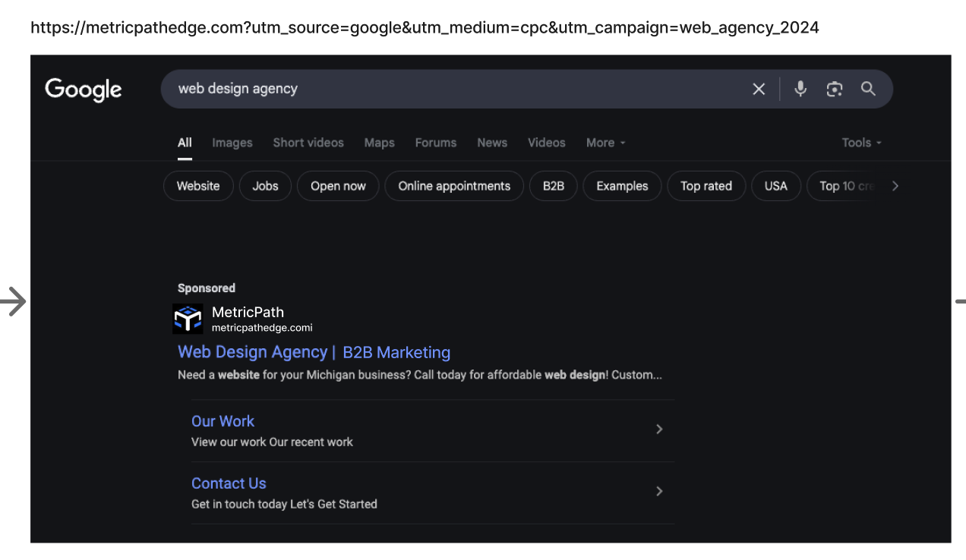Screen dimensions: 966x560
Task: Click 'Get in touch today' description text
Action: click(x=284, y=504)
